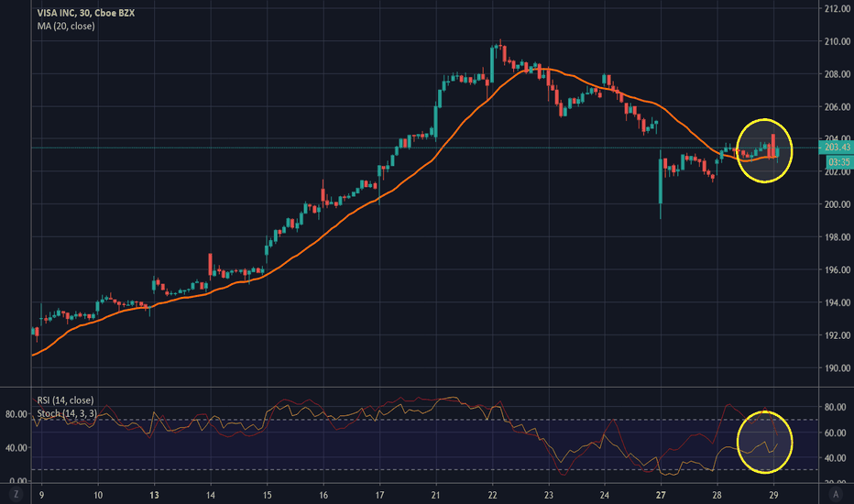This screenshot has height=504, width=854.
Task: Click the VISA INC chart title
Action: [x=85, y=13]
